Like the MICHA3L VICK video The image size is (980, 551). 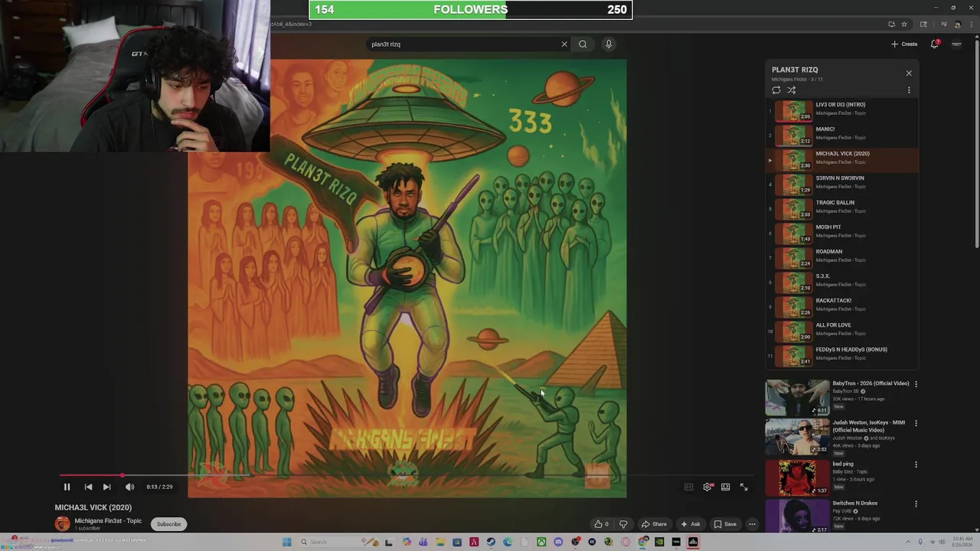(x=602, y=524)
